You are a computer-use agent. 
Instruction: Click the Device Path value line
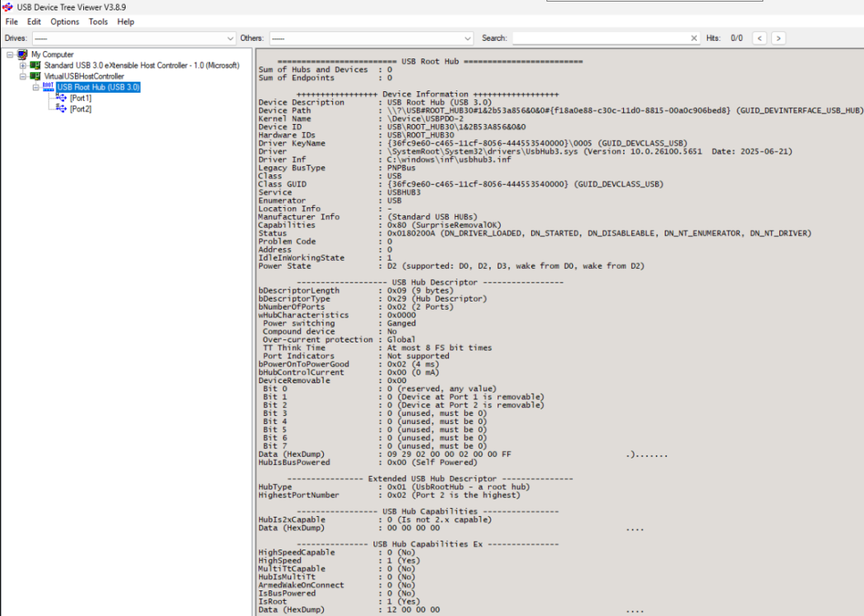pos(561,110)
